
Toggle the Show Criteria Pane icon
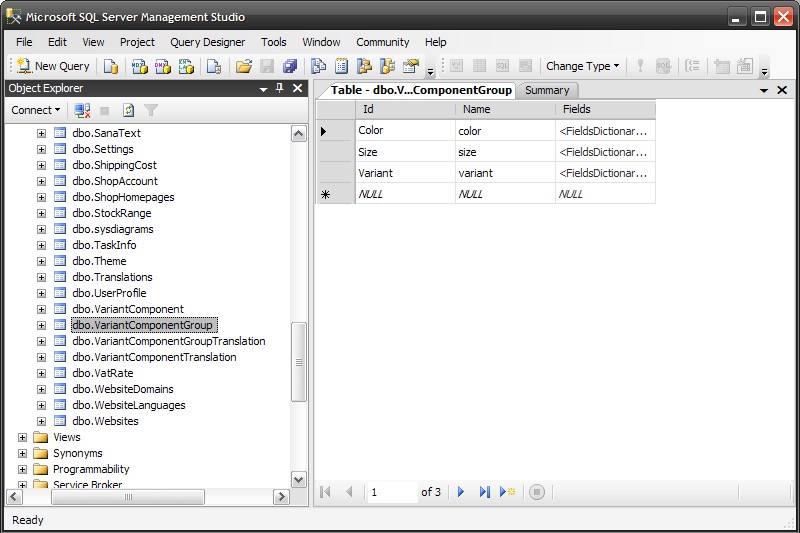(480, 66)
